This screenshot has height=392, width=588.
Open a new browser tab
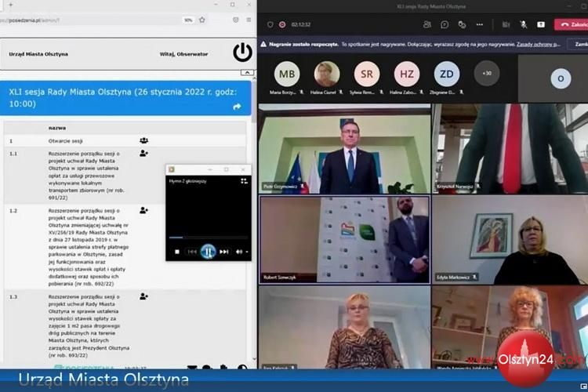click(x=10, y=5)
